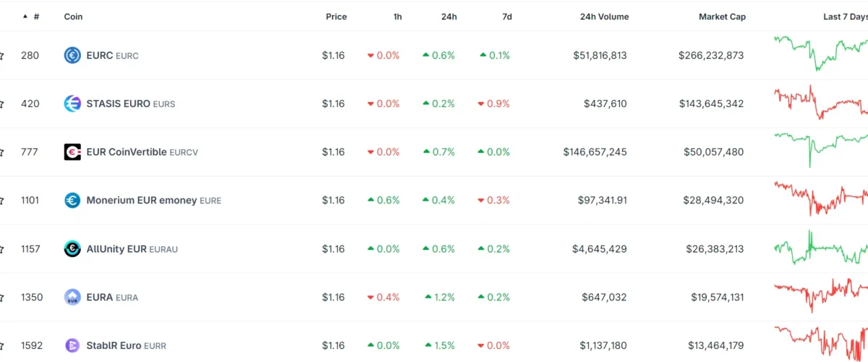Click the STASIS EURO logo icon
The width and height of the screenshot is (868, 362).
point(72,104)
